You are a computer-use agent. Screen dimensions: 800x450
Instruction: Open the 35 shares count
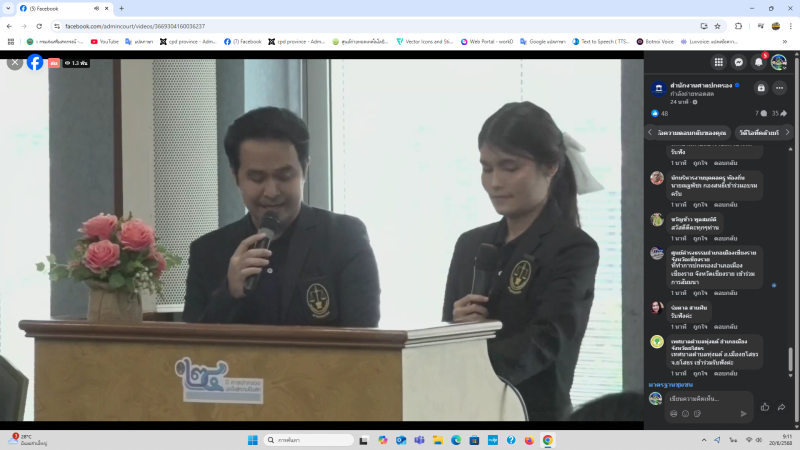coord(779,113)
